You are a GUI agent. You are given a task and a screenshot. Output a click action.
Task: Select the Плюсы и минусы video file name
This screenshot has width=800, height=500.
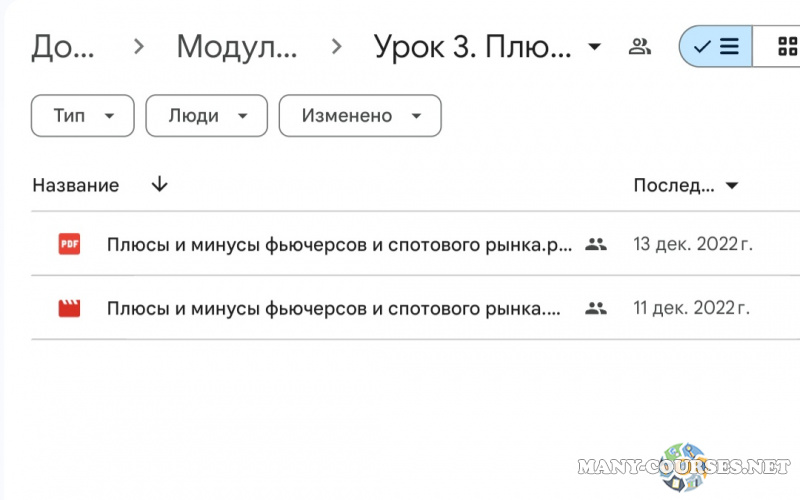tap(334, 308)
